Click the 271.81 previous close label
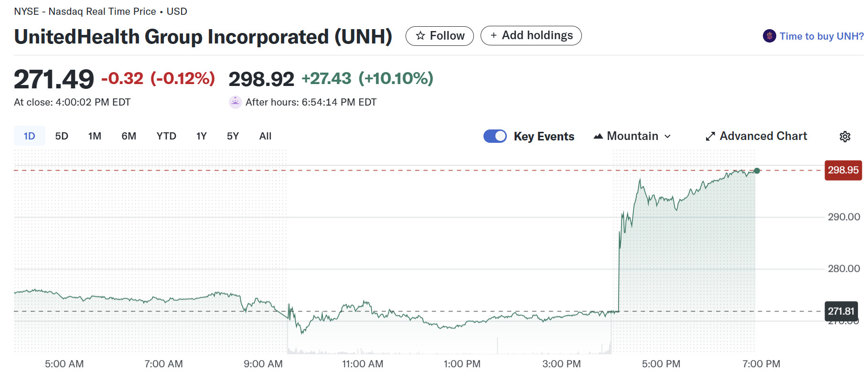This screenshot has height=385, width=868. pyautogui.click(x=841, y=311)
